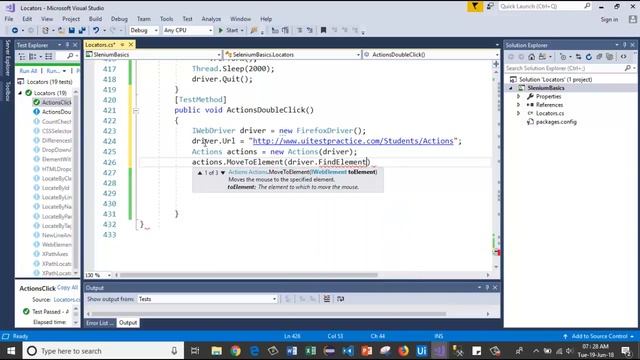
Task: Toggle auto-hide pin on Output panel
Action: pyautogui.click(x=487, y=288)
